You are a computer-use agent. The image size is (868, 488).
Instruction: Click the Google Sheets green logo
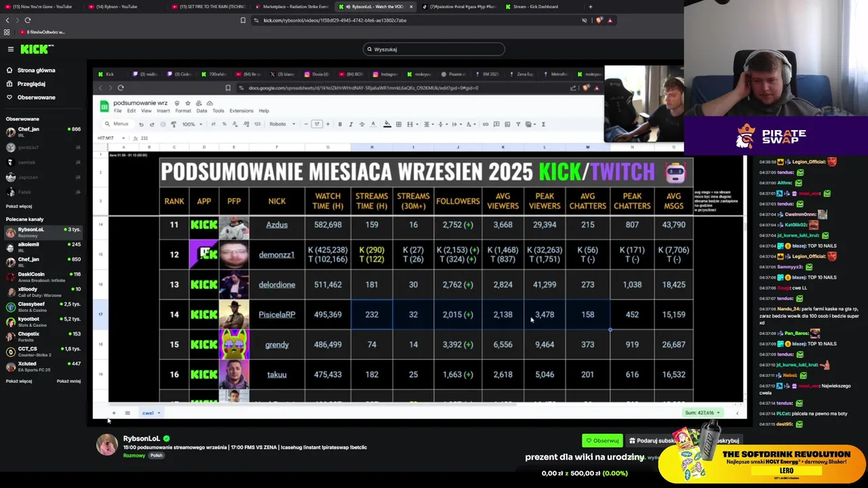[104, 106]
